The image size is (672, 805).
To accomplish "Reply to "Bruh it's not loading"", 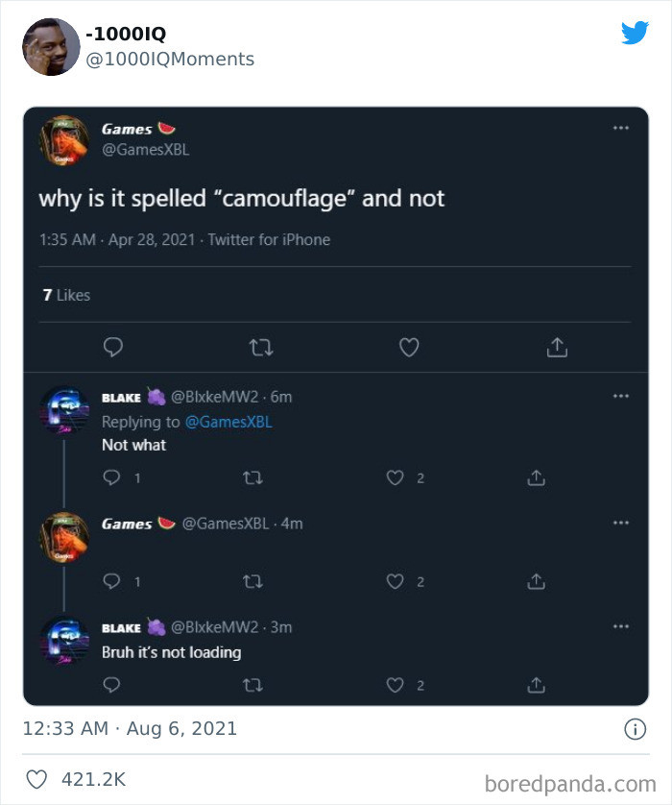I will [x=111, y=685].
